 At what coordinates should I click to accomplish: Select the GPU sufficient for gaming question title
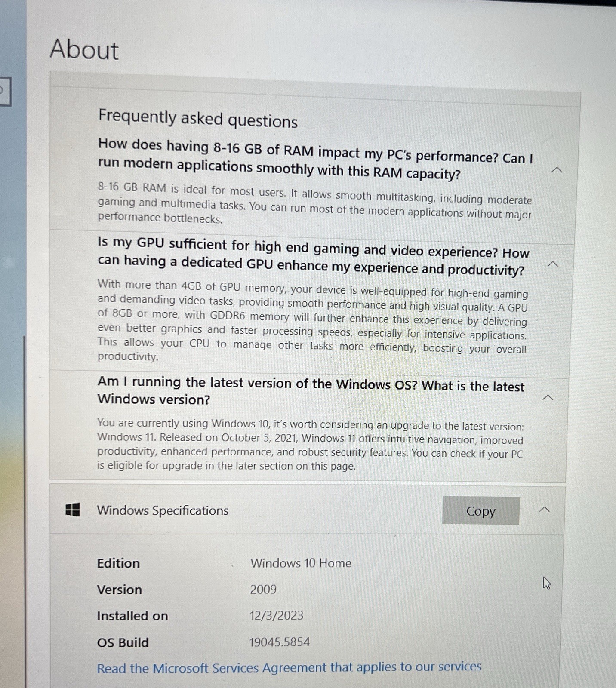tap(313, 256)
